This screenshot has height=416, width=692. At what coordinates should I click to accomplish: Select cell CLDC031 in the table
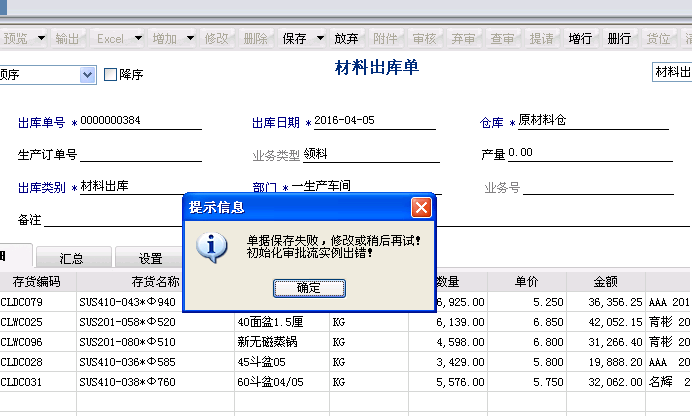[x=38, y=382]
